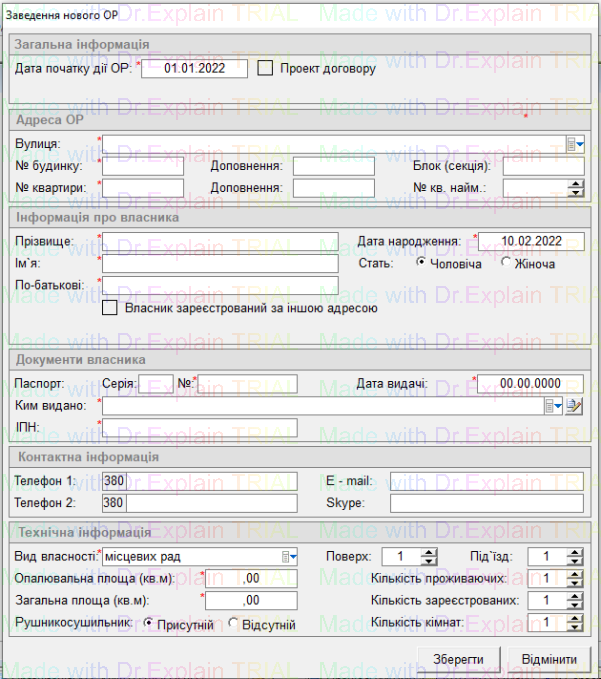
Task: Select the Чоловіча gender radio button
Action: (x=422, y=263)
